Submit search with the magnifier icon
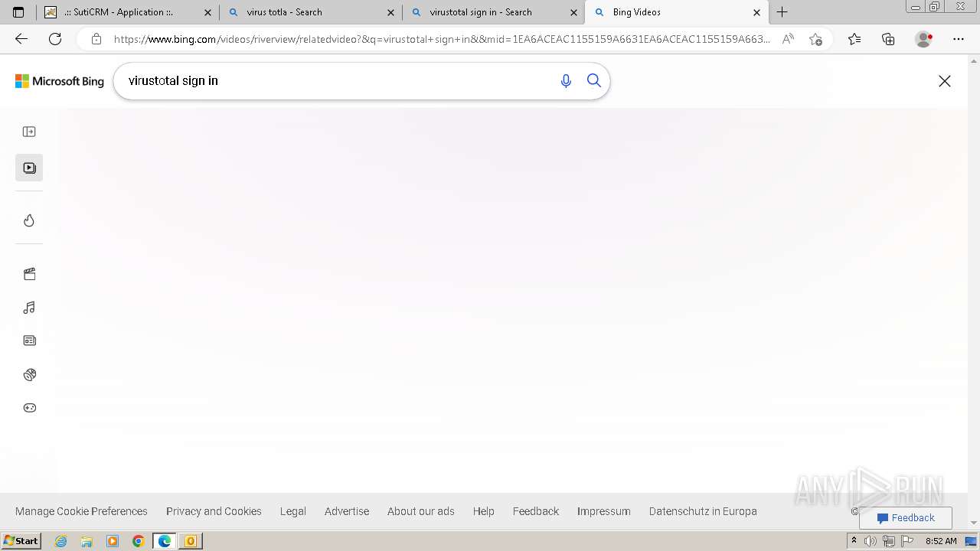Viewport: 980px width, 551px height. 594,81
